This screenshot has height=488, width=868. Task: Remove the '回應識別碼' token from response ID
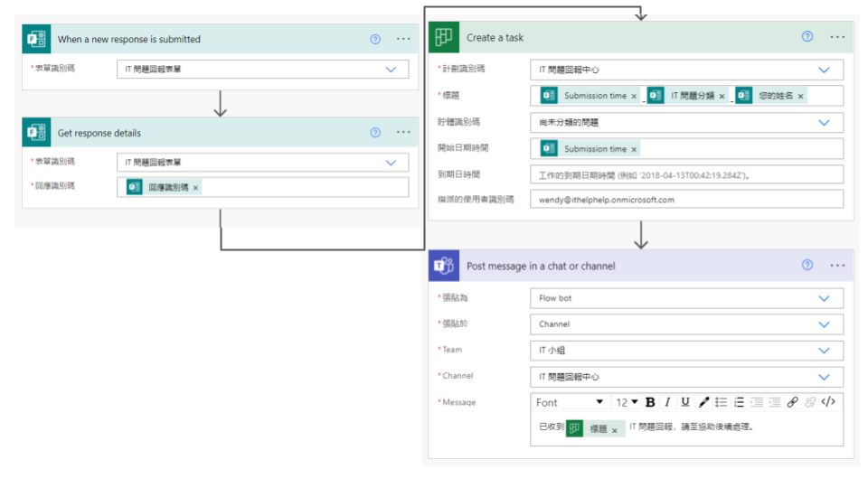coord(195,188)
